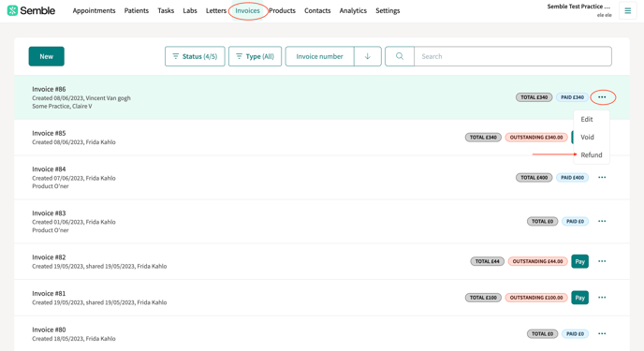
Task: Expand the Type (All) filter
Action: click(255, 56)
